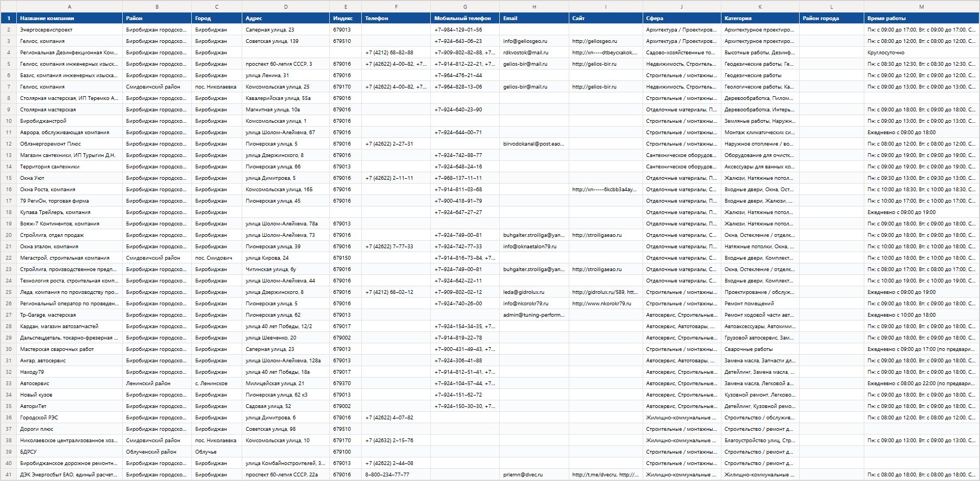Click the 'пос. Смидович' city cell

tap(217, 258)
